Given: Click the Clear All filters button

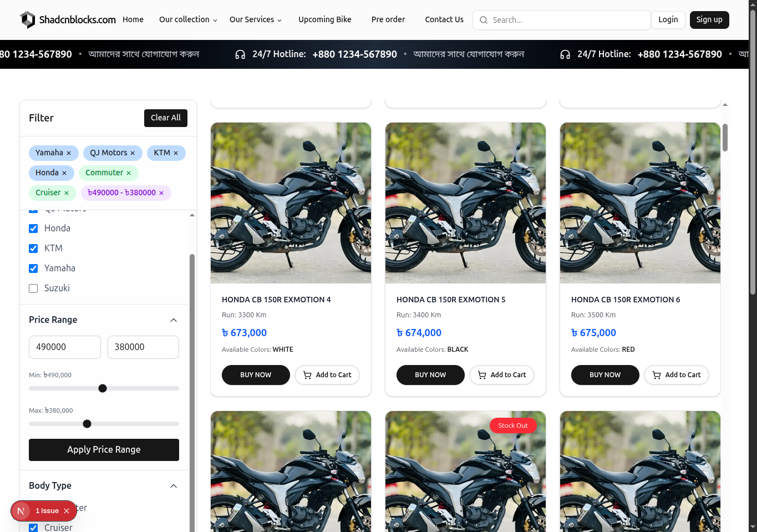Looking at the screenshot, I should tap(166, 118).
